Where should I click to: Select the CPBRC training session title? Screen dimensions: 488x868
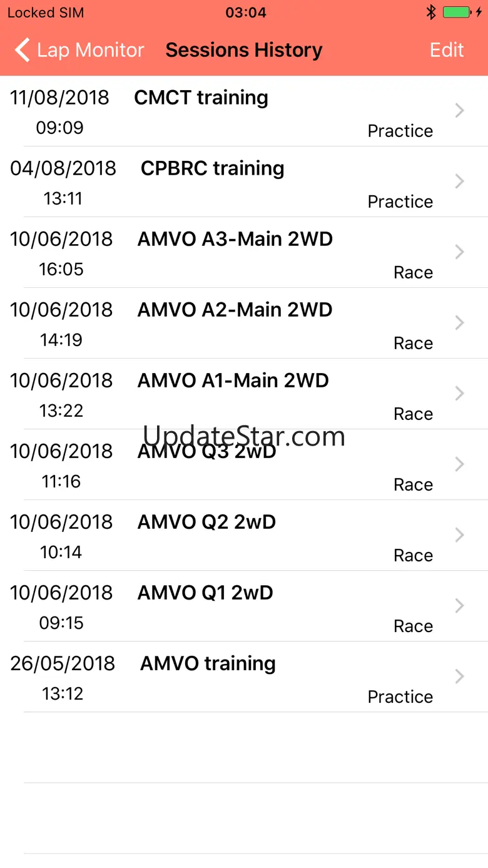[212, 168]
